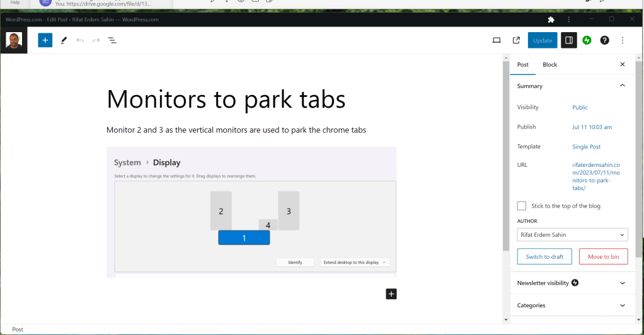
Task: Change visibility from Public
Action: click(x=580, y=107)
